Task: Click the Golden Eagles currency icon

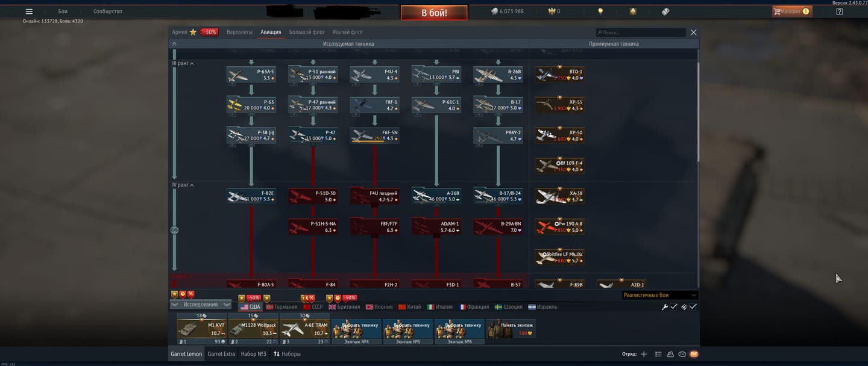Action: (x=551, y=11)
